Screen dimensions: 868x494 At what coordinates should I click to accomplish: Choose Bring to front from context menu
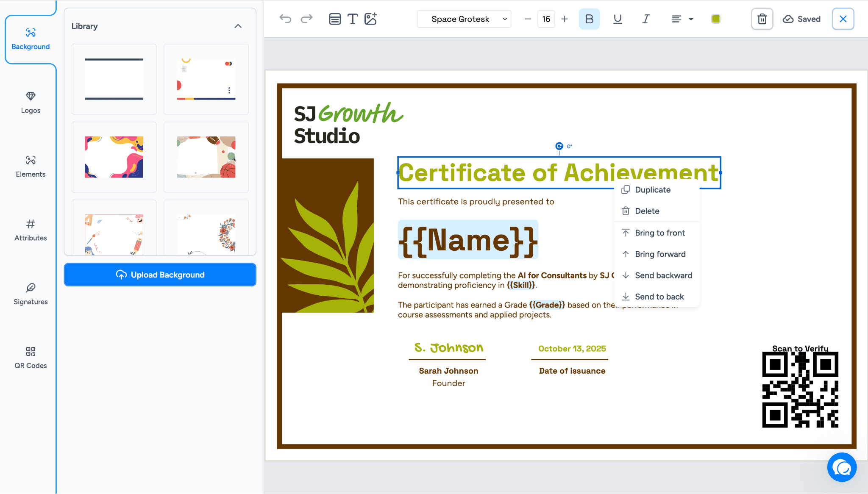point(659,233)
